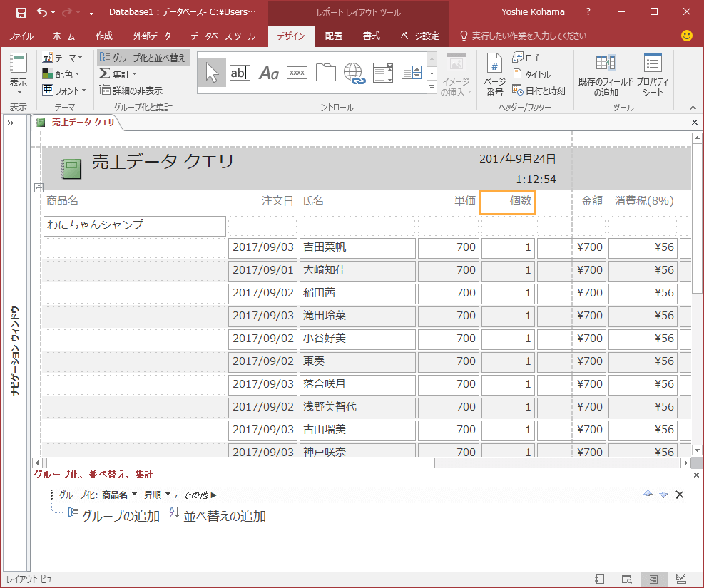The width and height of the screenshot is (704, 588).
Task: Select the report logo image
Action: [71, 169]
